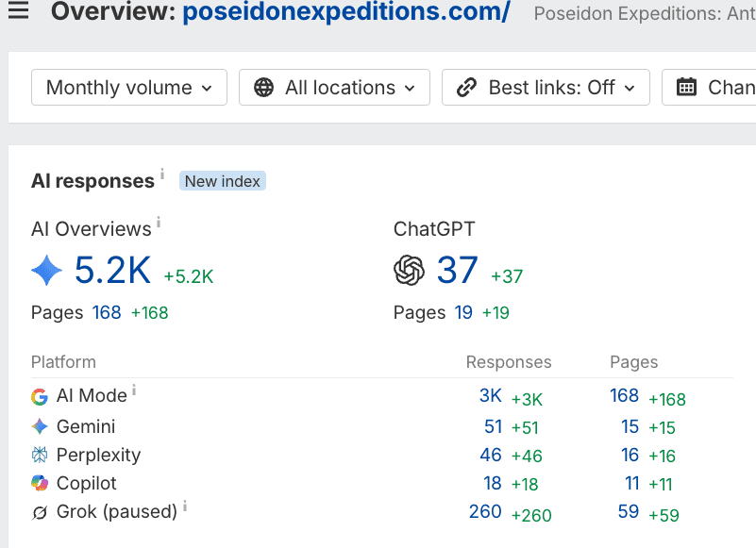Open the Best links: Off dropdown
Image resolution: width=756 pixels, height=548 pixels.
[546, 87]
